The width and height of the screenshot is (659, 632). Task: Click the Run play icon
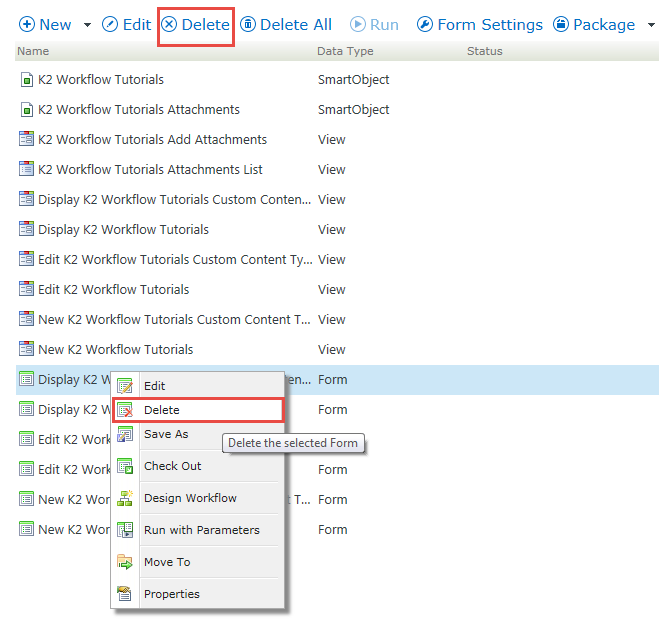click(x=358, y=24)
